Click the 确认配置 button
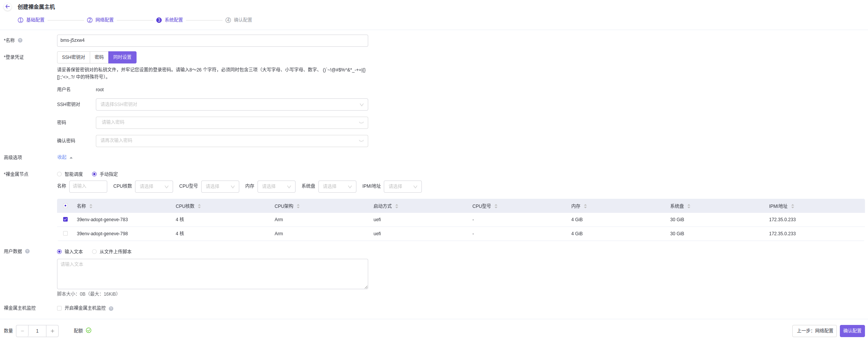 pyautogui.click(x=852, y=331)
